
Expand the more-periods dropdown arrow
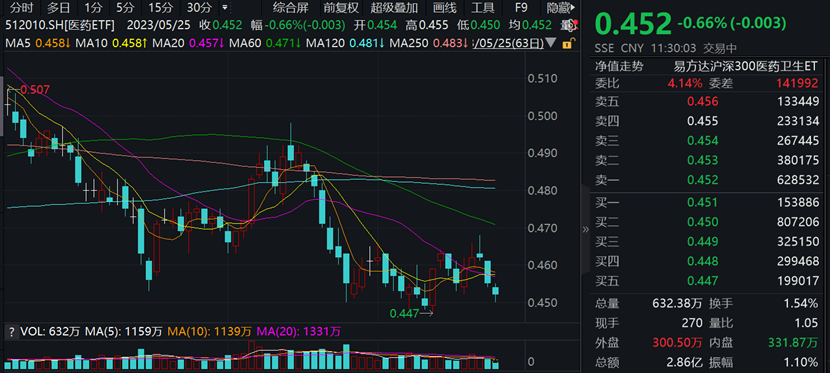[x=225, y=8]
